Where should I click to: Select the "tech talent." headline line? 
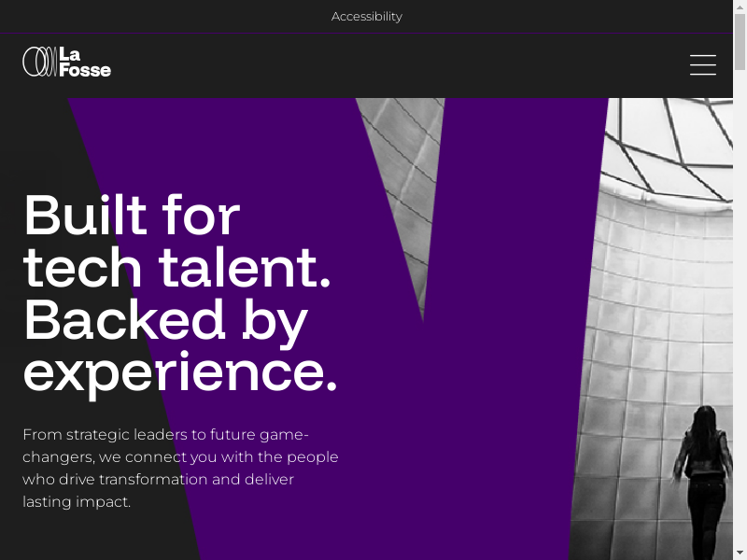pos(176,267)
